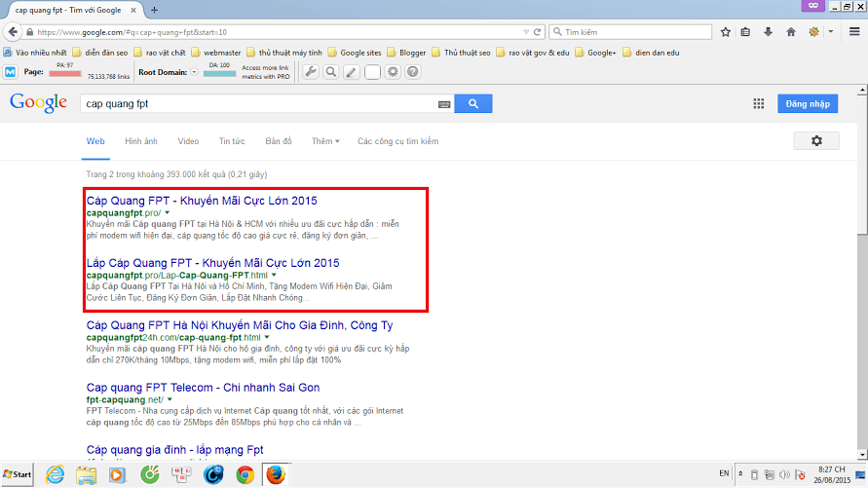
Task: Reload the page with refresh icon
Action: pyautogui.click(x=537, y=32)
